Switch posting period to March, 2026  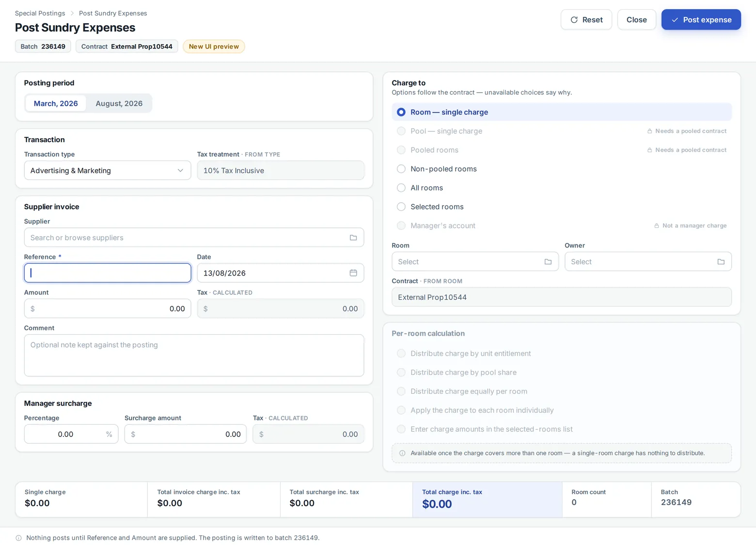pos(56,103)
